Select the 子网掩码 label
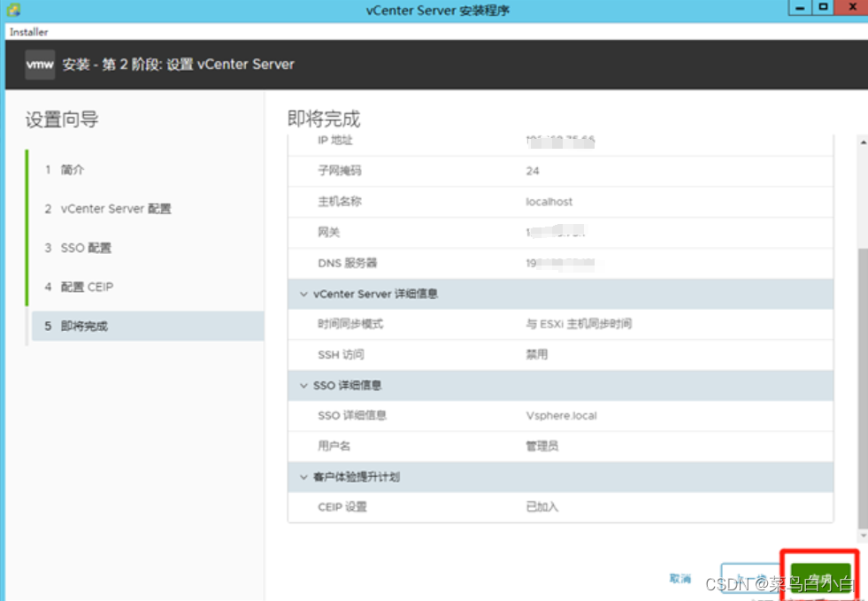868x601 pixels. click(x=340, y=171)
